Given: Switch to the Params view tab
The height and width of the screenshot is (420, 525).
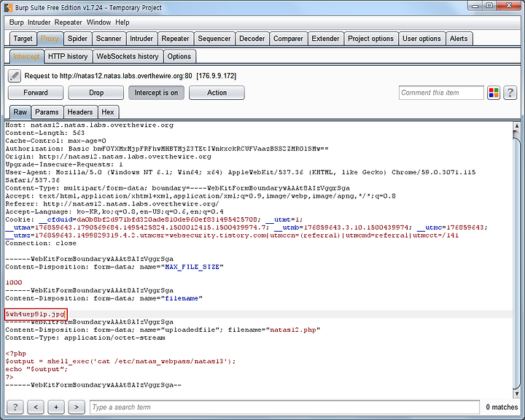Looking at the screenshot, I should (47, 112).
